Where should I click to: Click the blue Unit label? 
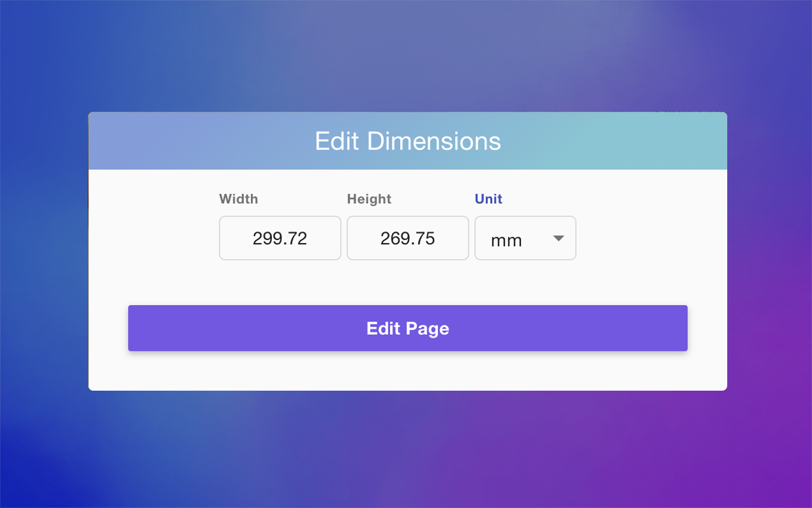click(x=488, y=199)
